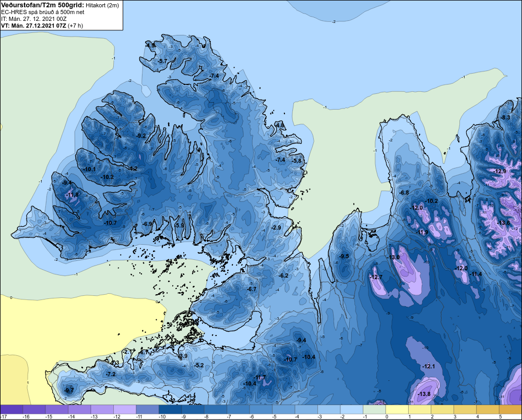Click the -8.3 temperature label
The height and width of the screenshot is (420, 522).
click(506, 117)
